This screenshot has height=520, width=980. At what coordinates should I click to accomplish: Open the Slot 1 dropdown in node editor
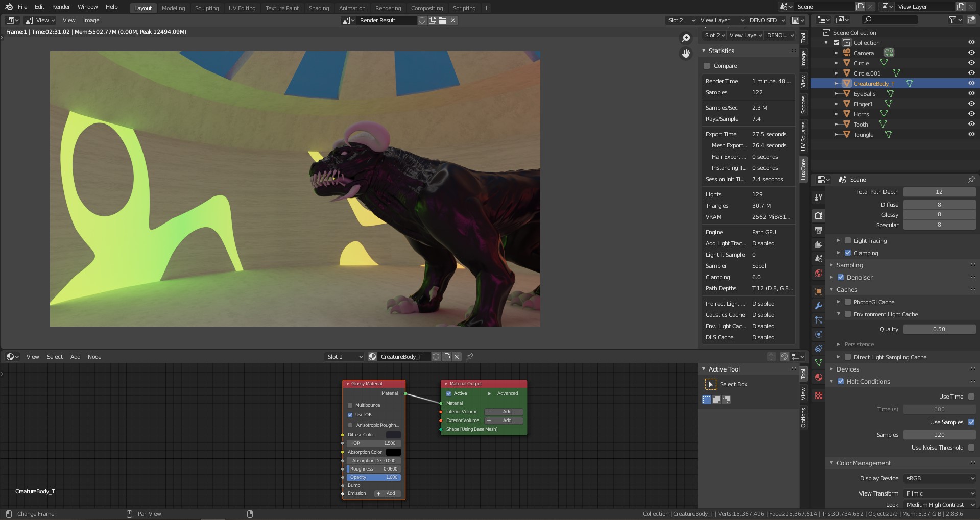pyautogui.click(x=345, y=357)
